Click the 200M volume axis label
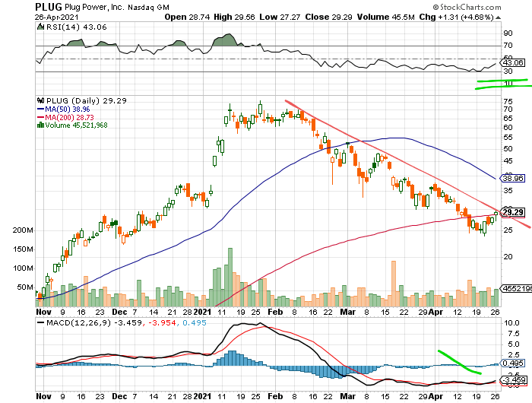This screenshot has height=403, width=532. (23, 230)
